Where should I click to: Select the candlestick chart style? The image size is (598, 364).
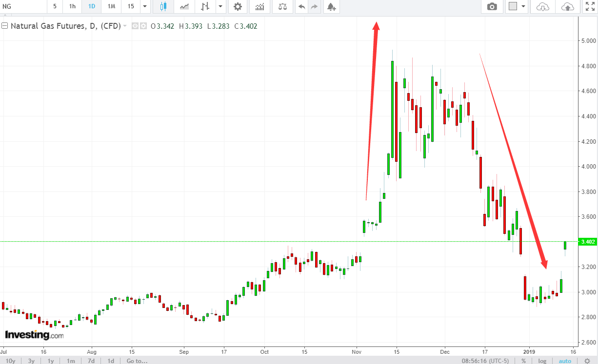pyautogui.click(x=163, y=7)
